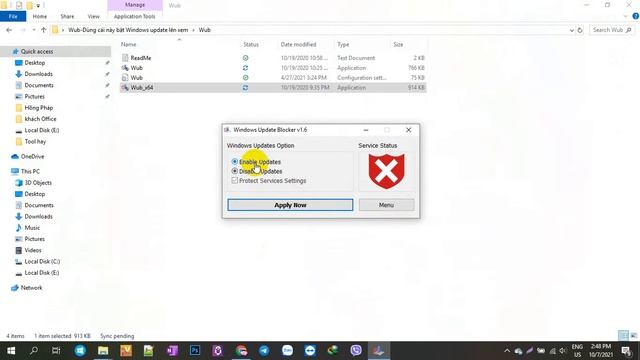Image resolution: width=640 pixels, height=360 pixels.
Task: Select the ReadMe text document
Action: tap(141, 58)
